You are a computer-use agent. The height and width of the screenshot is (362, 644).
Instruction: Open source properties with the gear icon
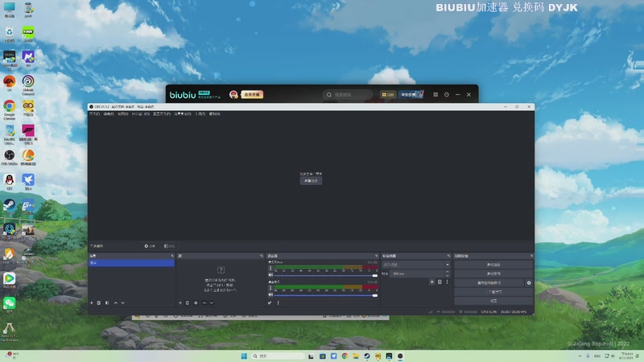pos(196,303)
